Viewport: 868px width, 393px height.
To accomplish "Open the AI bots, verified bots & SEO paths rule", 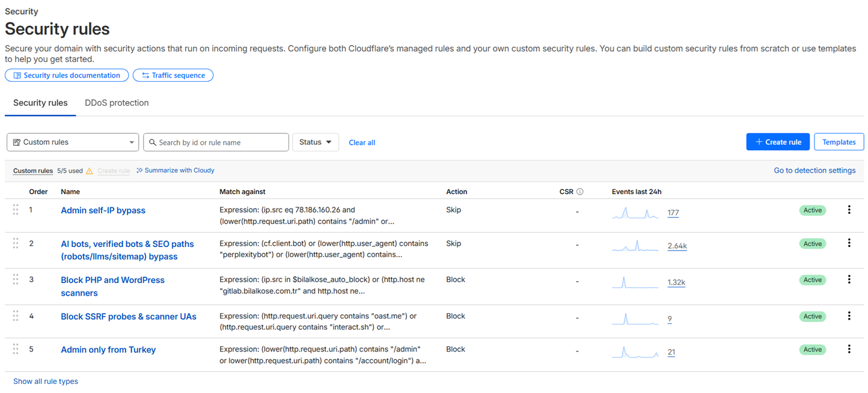I will point(127,250).
